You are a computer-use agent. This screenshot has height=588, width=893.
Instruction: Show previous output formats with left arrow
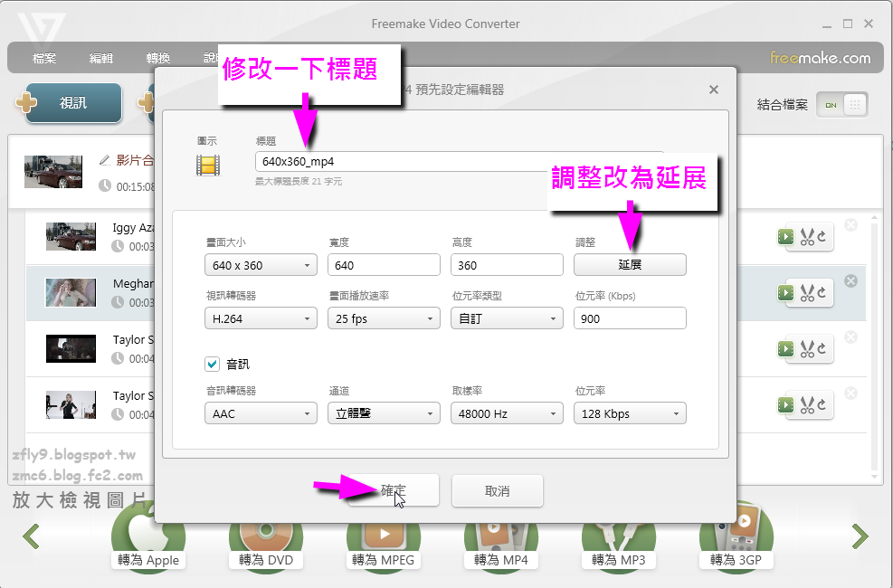(x=31, y=536)
